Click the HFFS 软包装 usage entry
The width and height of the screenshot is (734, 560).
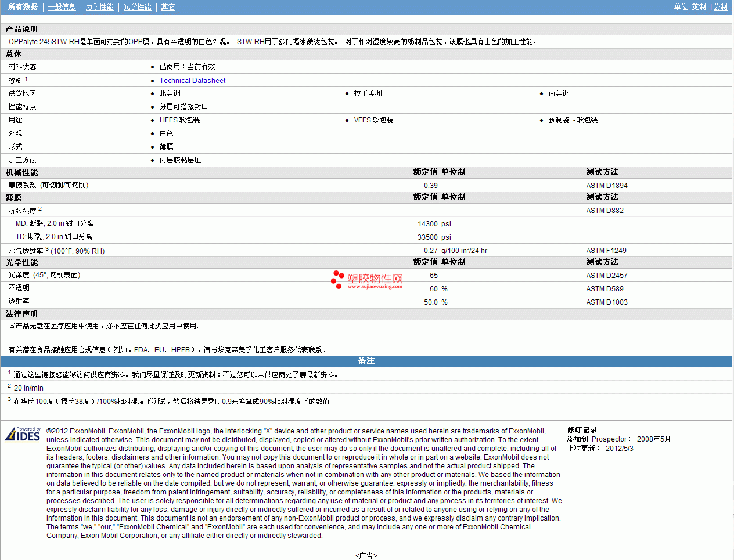tap(180, 120)
